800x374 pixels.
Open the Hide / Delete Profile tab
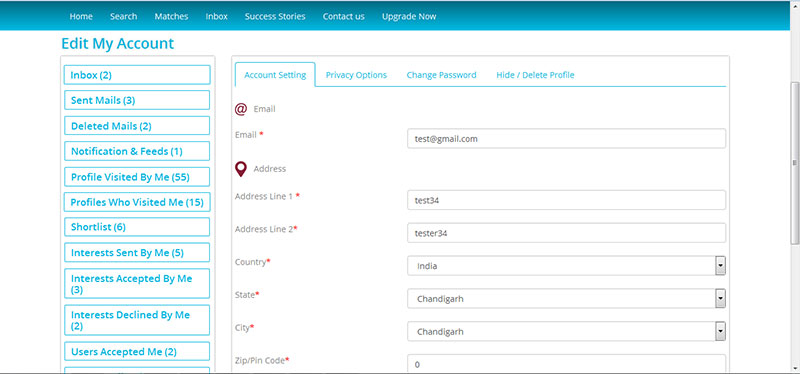coord(535,74)
